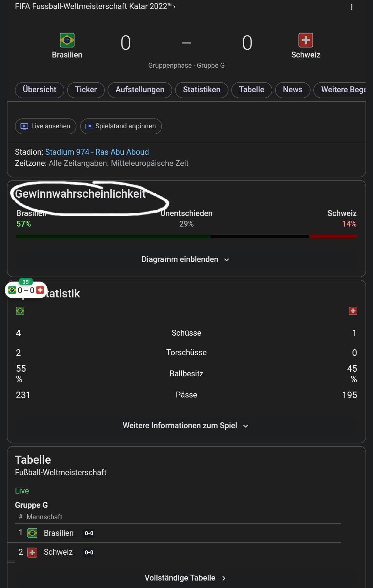Click Brazil flag in Gruppe G table

pyautogui.click(x=32, y=533)
